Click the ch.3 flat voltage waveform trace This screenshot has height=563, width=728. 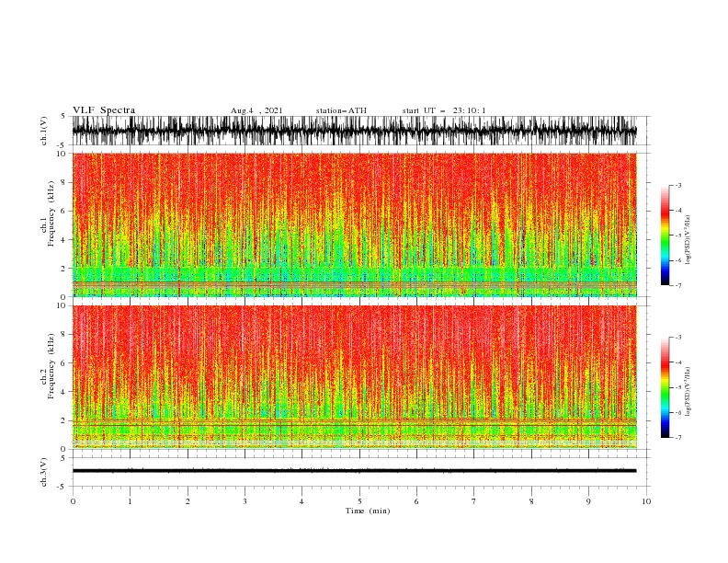click(x=355, y=471)
